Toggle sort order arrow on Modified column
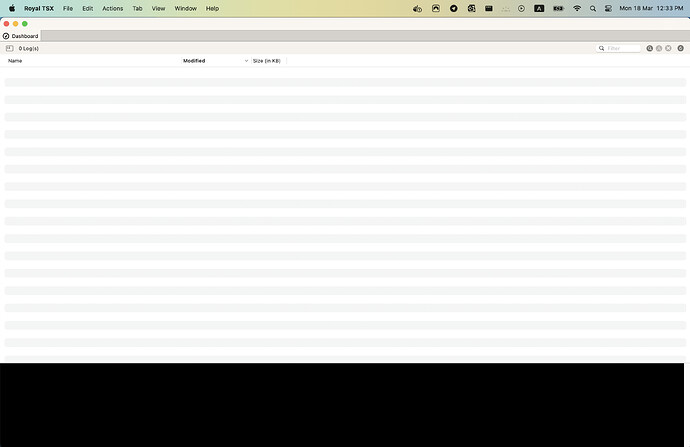The image size is (690, 447). coord(245,61)
